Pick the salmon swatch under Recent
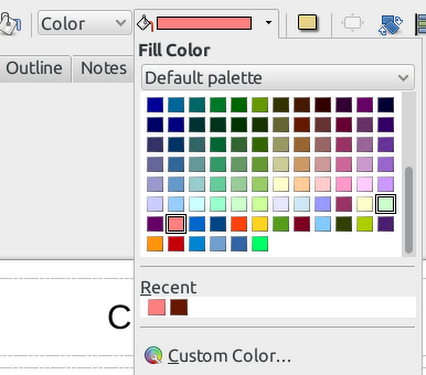 [x=157, y=307]
